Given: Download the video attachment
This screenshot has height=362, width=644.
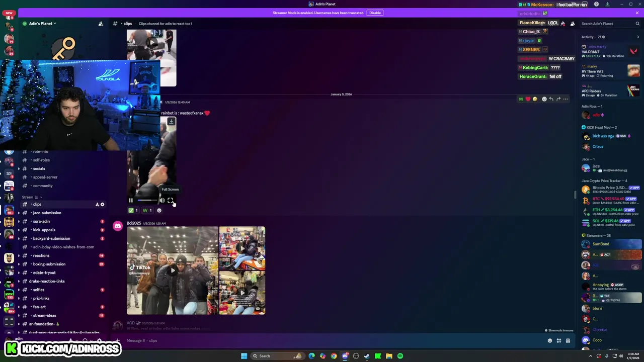Looking at the screenshot, I should (x=171, y=122).
